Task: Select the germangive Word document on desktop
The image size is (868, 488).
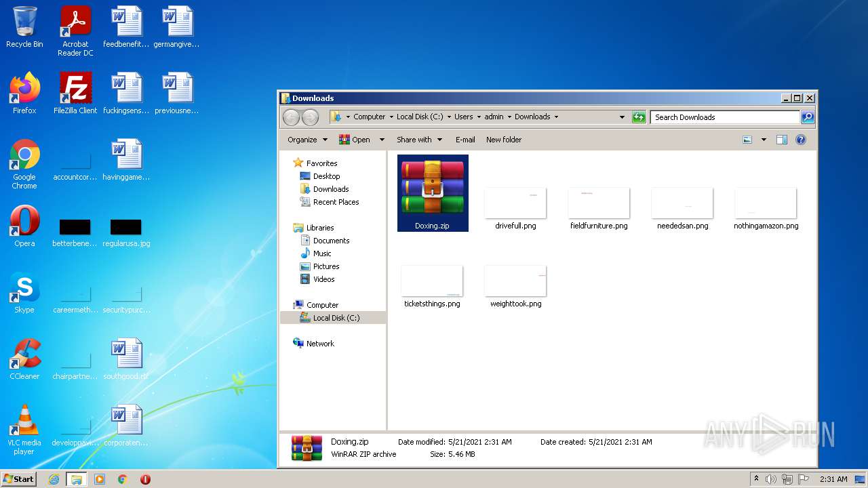Action: pos(177,27)
